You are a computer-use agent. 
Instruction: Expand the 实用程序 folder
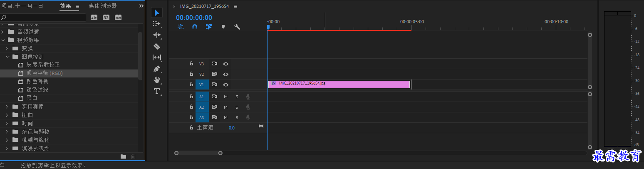(7, 107)
